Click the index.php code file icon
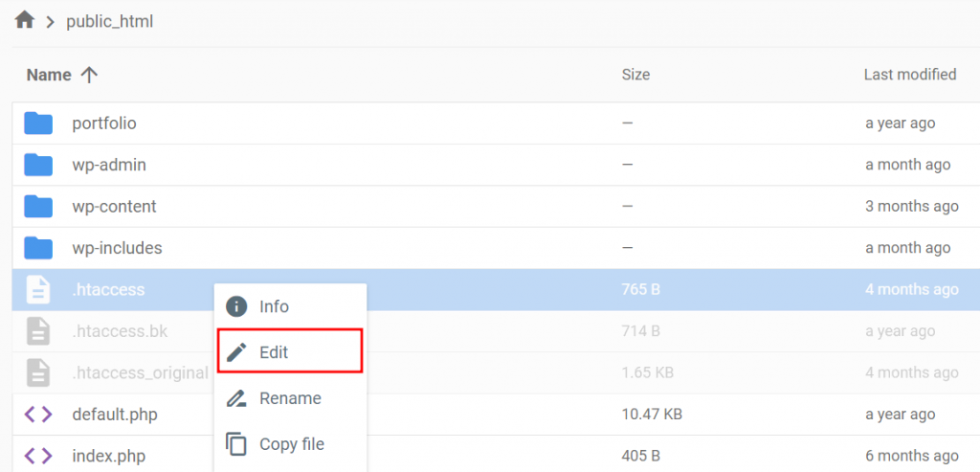Image resolution: width=980 pixels, height=472 pixels. pyautogui.click(x=38, y=456)
